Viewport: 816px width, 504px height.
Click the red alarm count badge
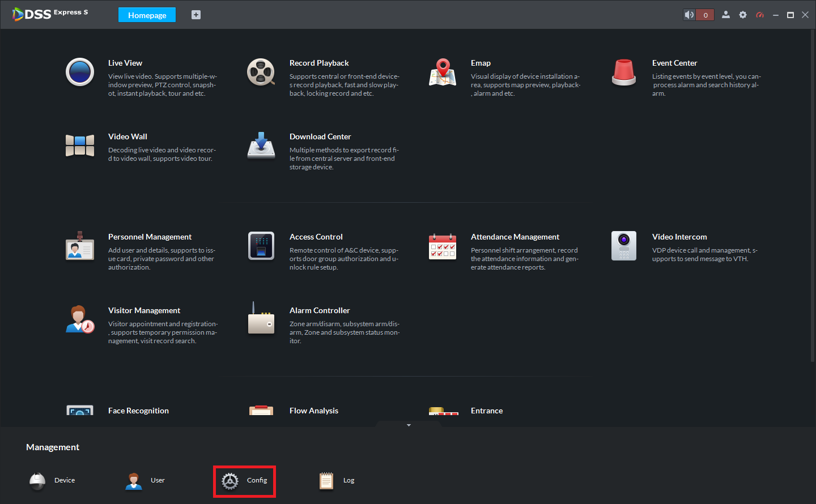pos(705,15)
